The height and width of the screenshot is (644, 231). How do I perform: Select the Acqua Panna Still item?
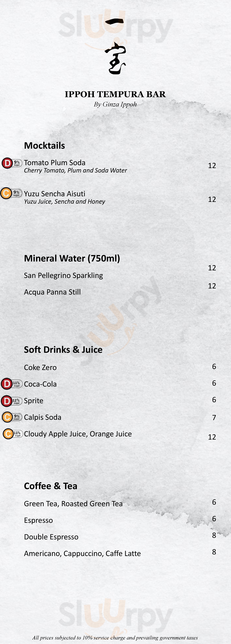coord(52,292)
